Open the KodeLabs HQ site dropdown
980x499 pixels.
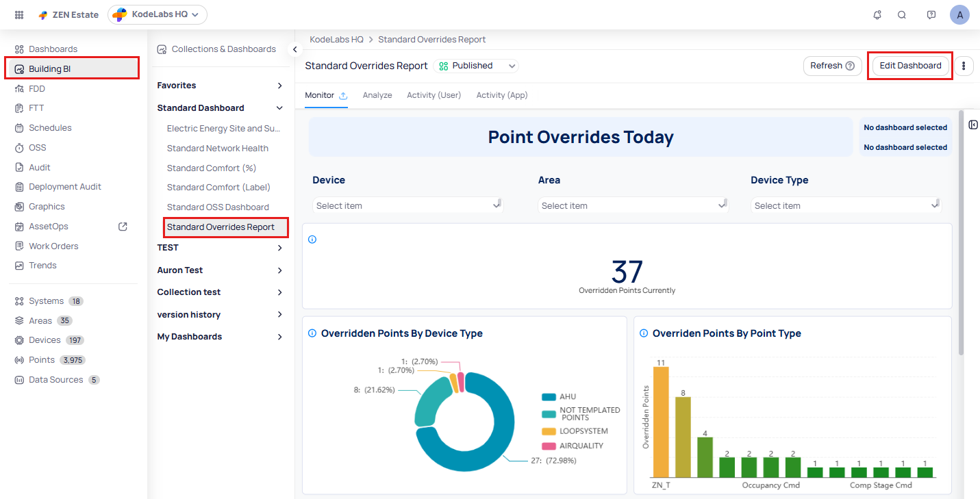[158, 14]
